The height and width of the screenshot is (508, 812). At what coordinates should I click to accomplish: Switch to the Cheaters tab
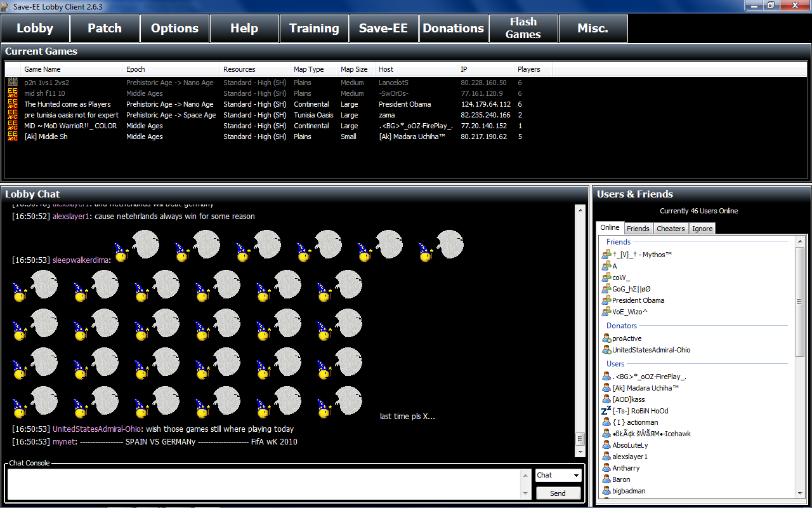(x=671, y=229)
